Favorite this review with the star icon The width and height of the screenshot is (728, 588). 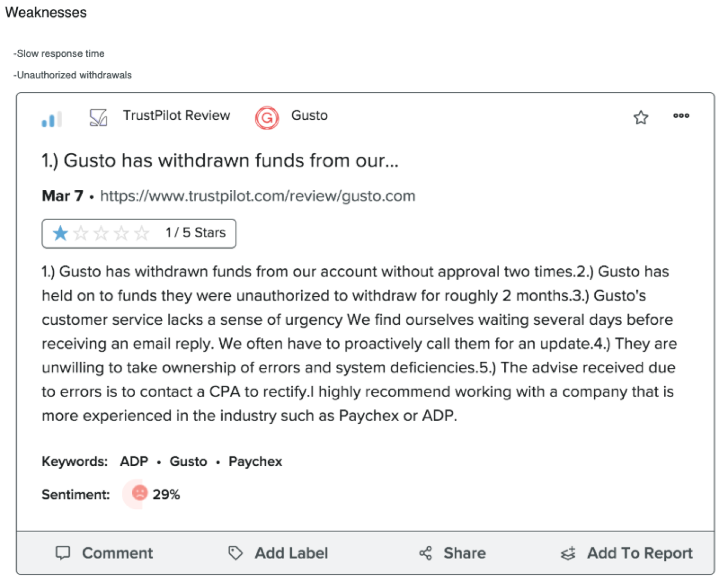pos(641,118)
